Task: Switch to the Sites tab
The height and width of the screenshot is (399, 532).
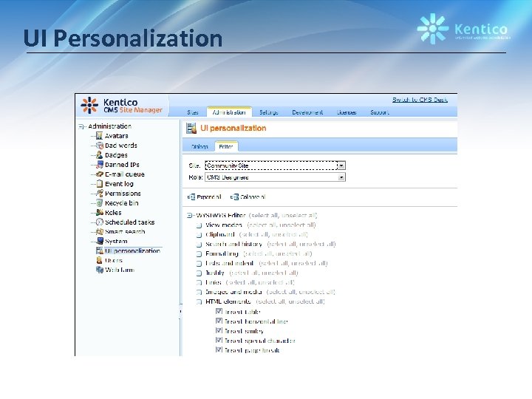Action: 193,112
